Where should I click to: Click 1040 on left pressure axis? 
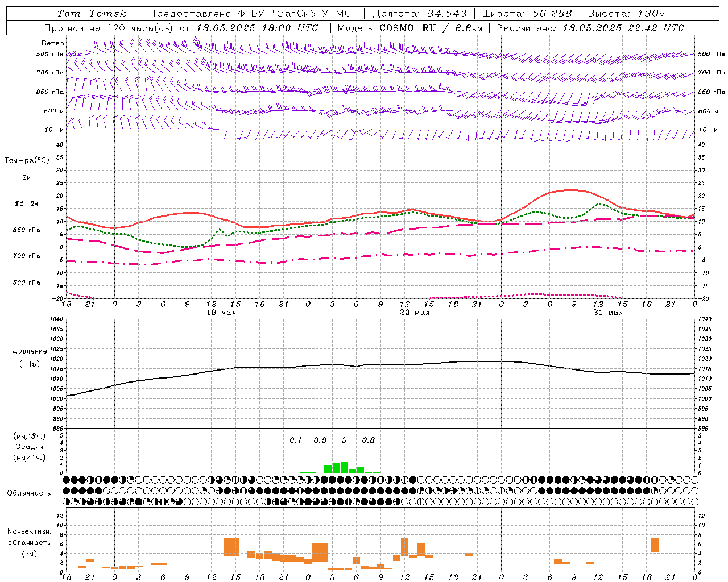pos(56,319)
